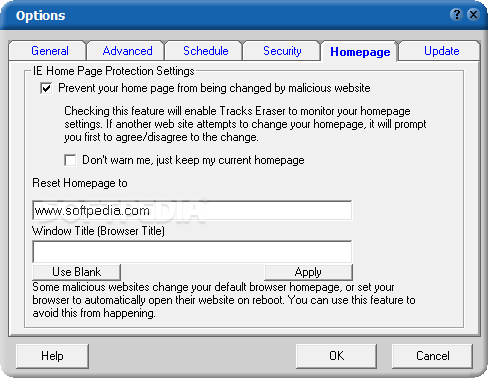Image resolution: width=488 pixels, height=378 pixels.
Task: Open the General tab
Action: tap(49, 51)
